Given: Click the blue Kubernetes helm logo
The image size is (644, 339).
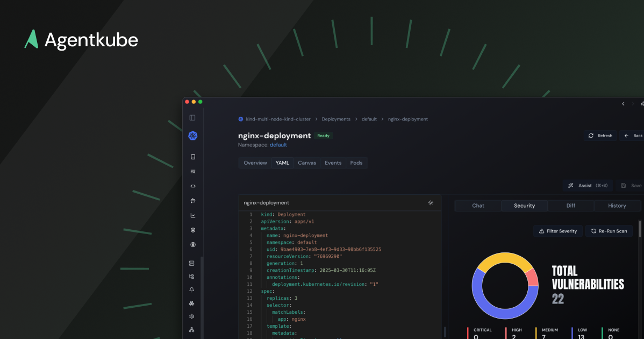Looking at the screenshot, I should (192, 136).
